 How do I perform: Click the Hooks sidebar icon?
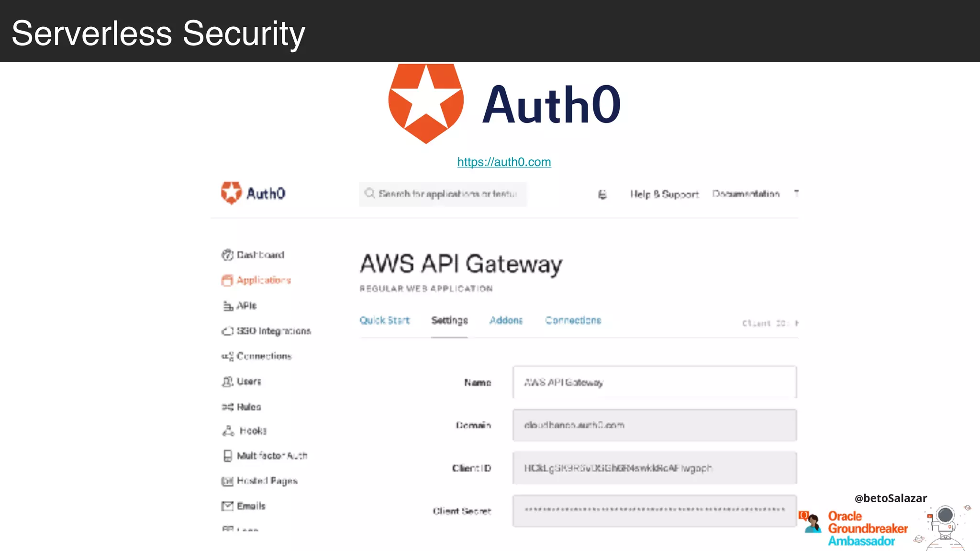(228, 431)
